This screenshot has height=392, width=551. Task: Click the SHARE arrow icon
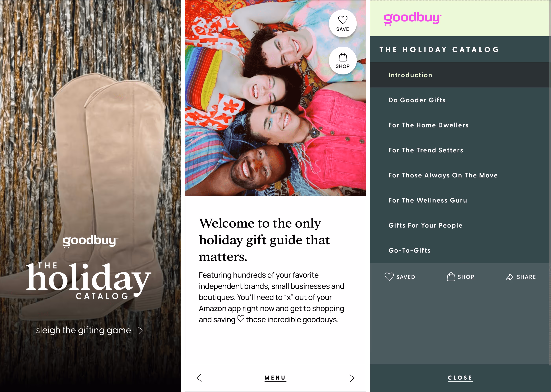[x=510, y=277]
